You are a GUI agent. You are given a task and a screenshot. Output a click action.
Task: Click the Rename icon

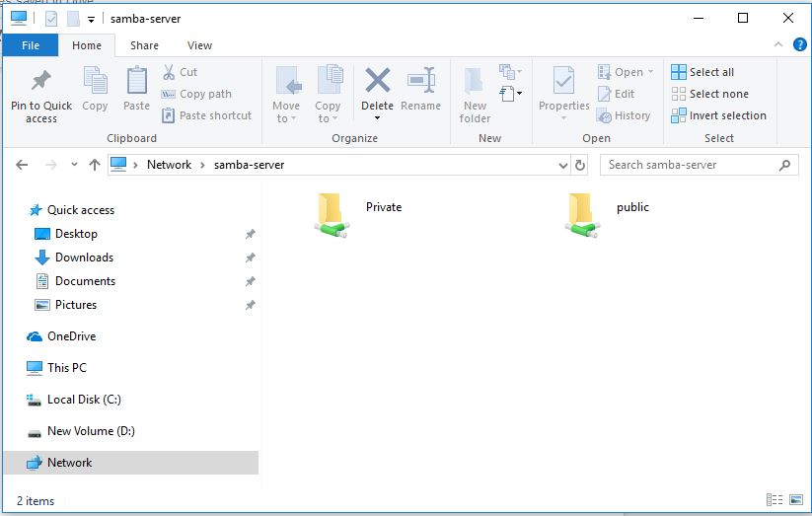tap(421, 80)
